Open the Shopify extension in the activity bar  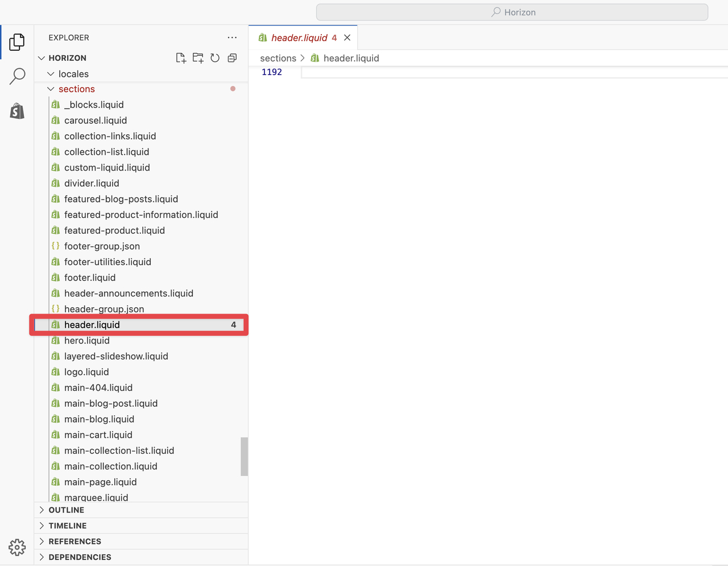(x=16, y=111)
